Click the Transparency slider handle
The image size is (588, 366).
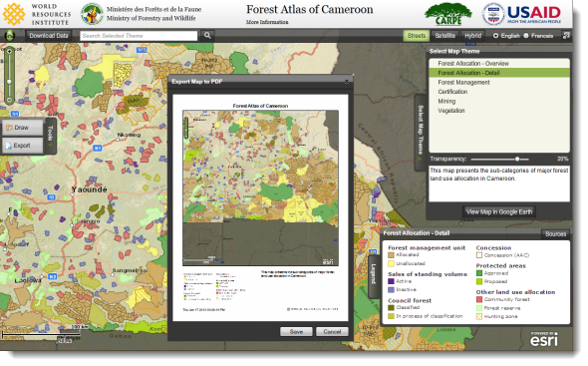click(517, 159)
